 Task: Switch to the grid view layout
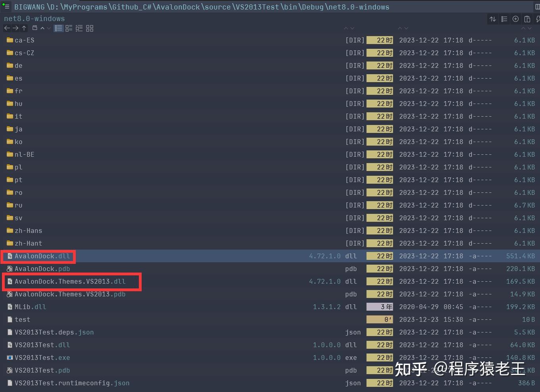click(x=89, y=28)
